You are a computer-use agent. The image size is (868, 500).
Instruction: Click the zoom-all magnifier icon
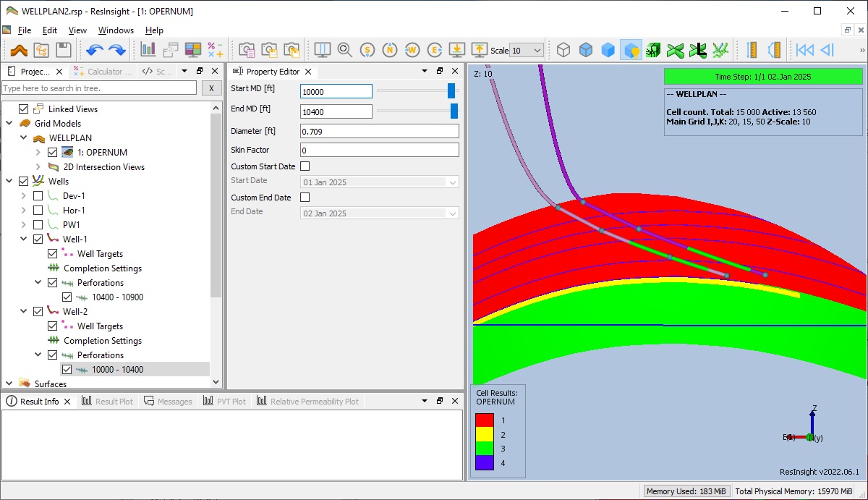pos(344,49)
